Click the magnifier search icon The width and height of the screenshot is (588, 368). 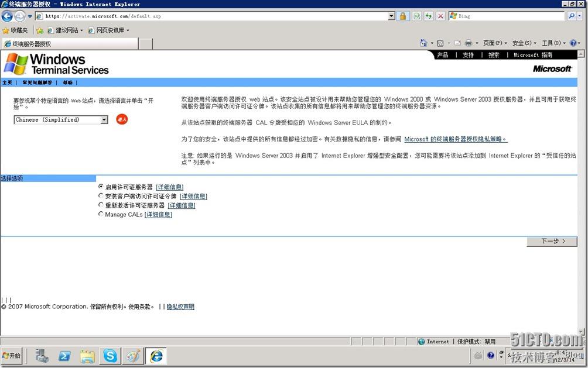tap(571, 16)
